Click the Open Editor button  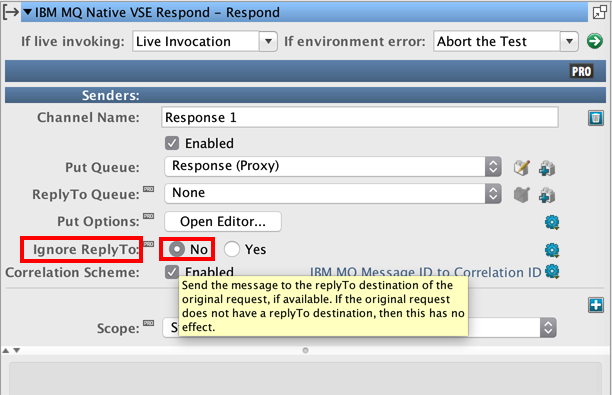(223, 222)
